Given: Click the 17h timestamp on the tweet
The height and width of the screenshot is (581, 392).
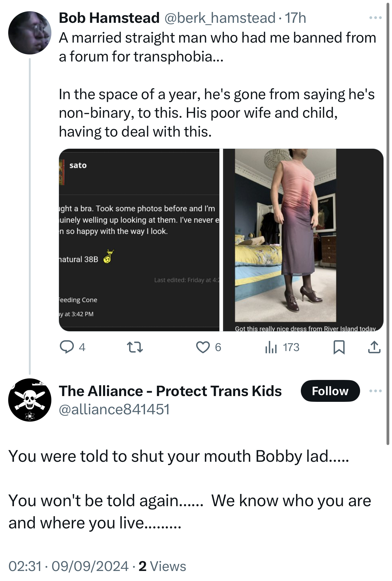Looking at the screenshot, I should [295, 18].
